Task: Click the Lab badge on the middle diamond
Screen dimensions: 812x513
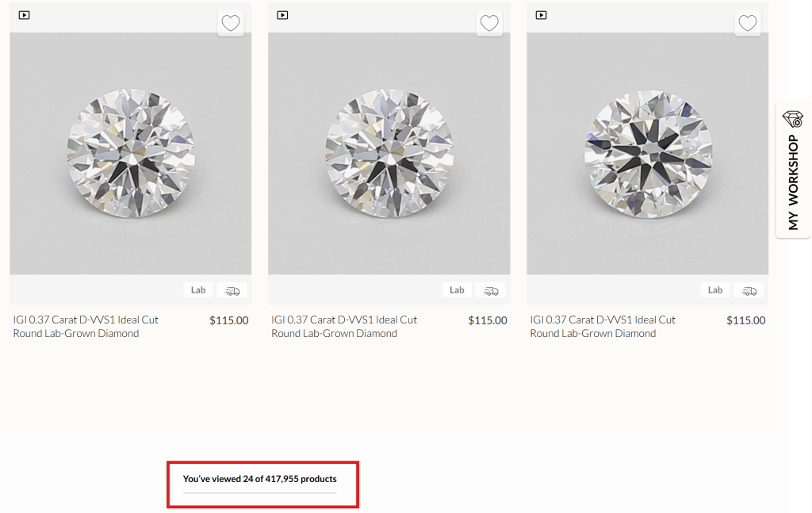Action: (x=457, y=289)
